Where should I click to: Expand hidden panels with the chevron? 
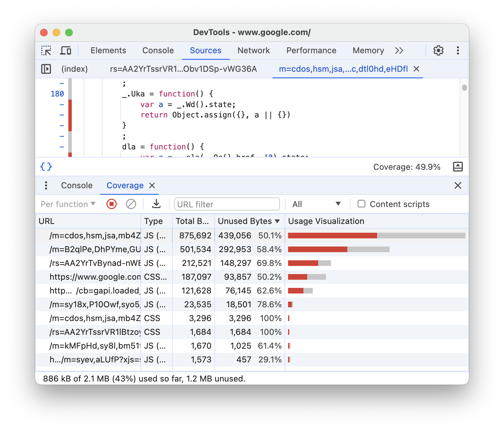click(x=399, y=50)
